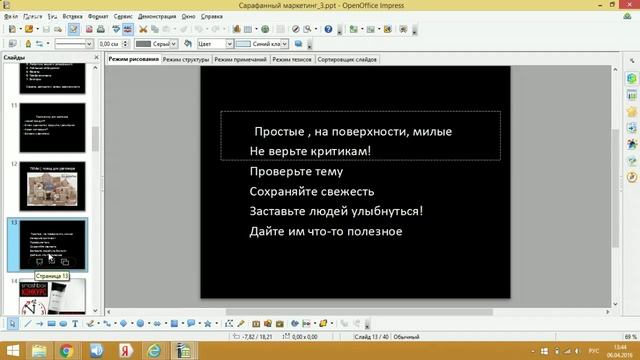Click the Cut scissors icon
The image size is (640, 360).
point(143,29)
